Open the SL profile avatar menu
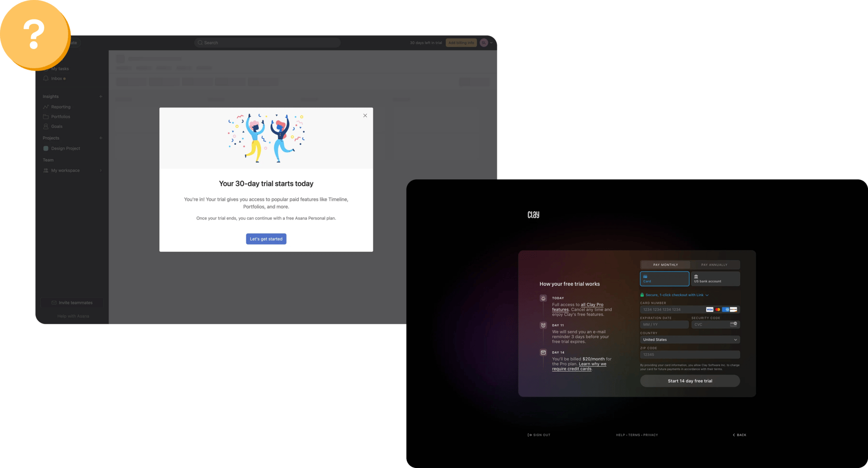The width and height of the screenshot is (868, 468). (484, 43)
